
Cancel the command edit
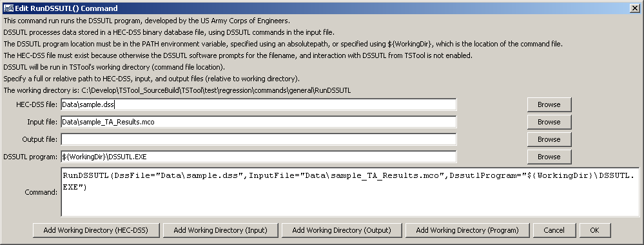point(554,230)
